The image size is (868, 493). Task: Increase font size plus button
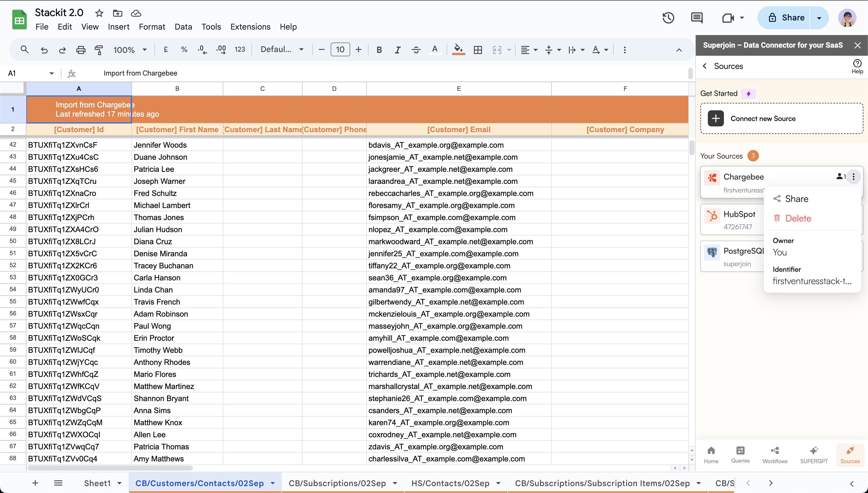click(359, 50)
